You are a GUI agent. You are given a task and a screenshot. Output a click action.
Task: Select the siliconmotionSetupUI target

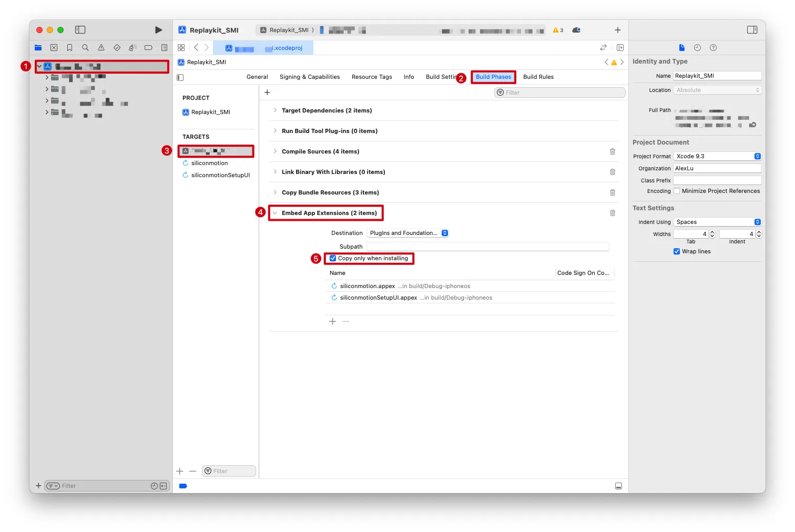220,175
